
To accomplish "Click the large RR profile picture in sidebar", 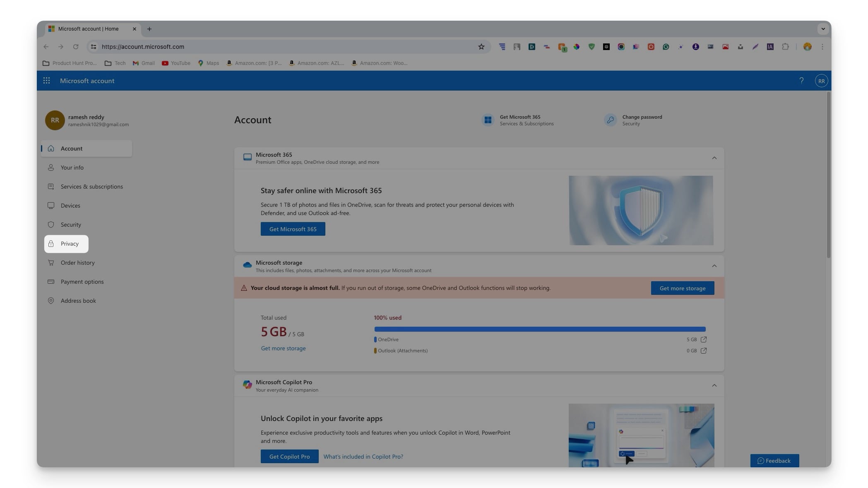I will coord(55,120).
